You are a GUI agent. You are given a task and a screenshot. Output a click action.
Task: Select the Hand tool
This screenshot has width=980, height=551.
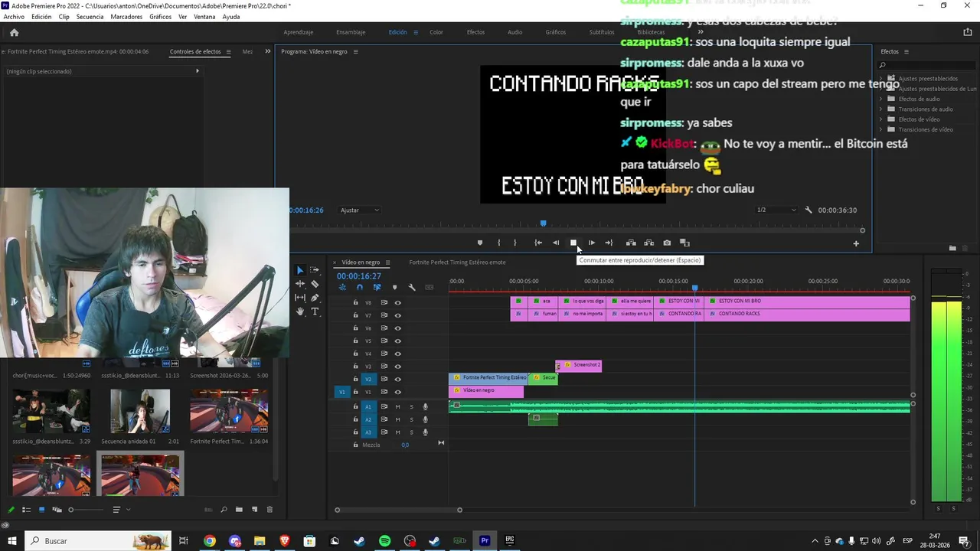[300, 311]
